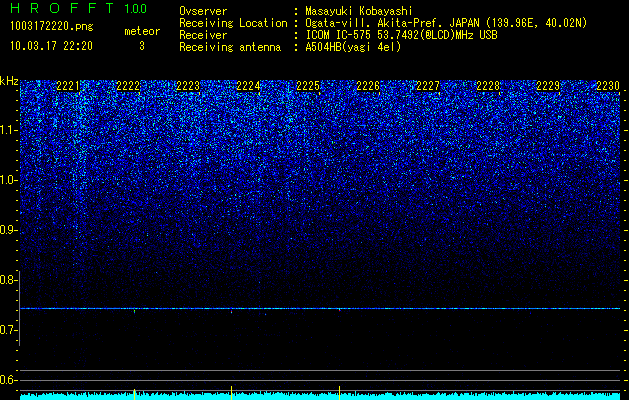
Task: Click the 2222 time marker
Action: pyautogui.click(x=128, y=86)
